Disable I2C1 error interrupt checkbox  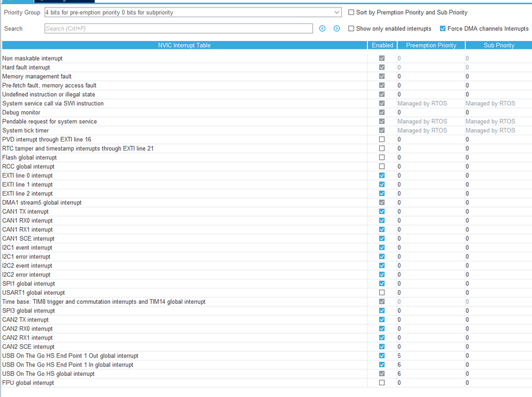382,257
